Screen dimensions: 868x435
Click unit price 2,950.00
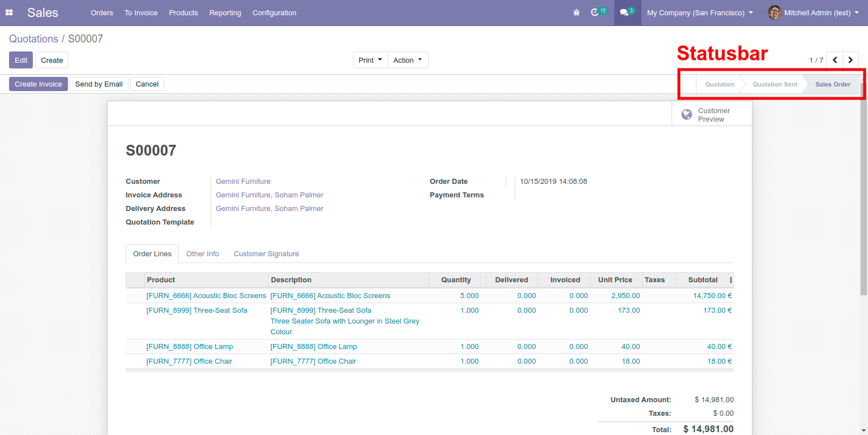tap(626, 296)
